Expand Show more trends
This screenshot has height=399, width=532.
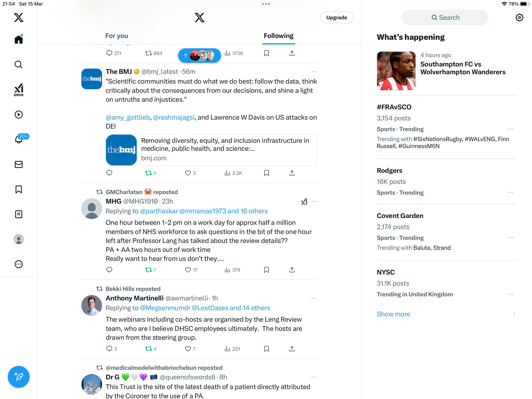pos(393,314)
